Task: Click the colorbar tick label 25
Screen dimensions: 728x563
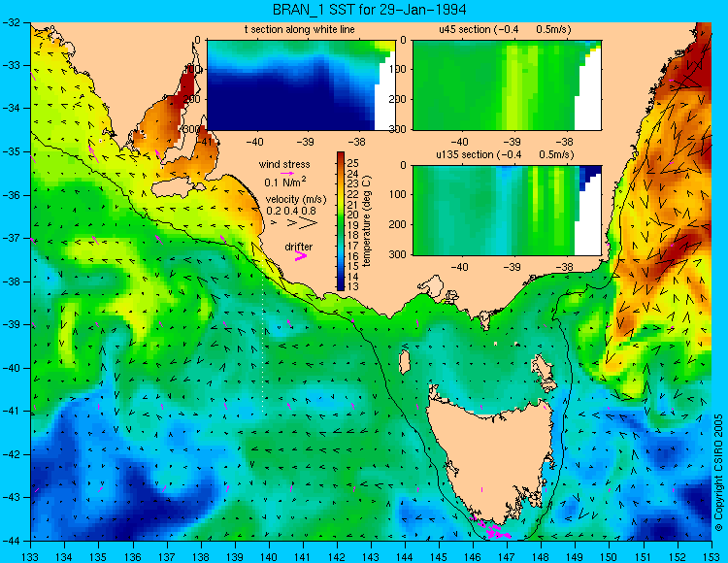Action: click(353, 163)
